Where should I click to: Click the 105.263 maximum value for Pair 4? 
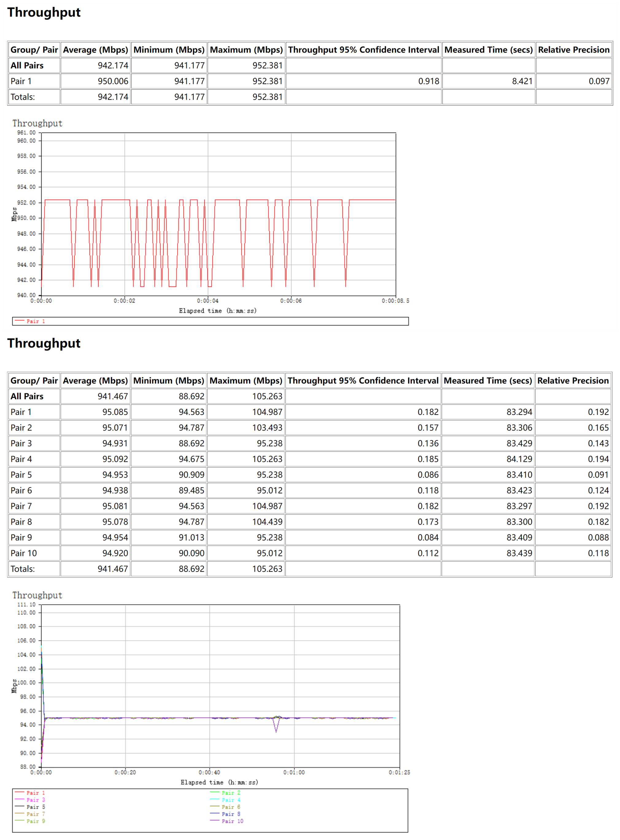[267, 459]
